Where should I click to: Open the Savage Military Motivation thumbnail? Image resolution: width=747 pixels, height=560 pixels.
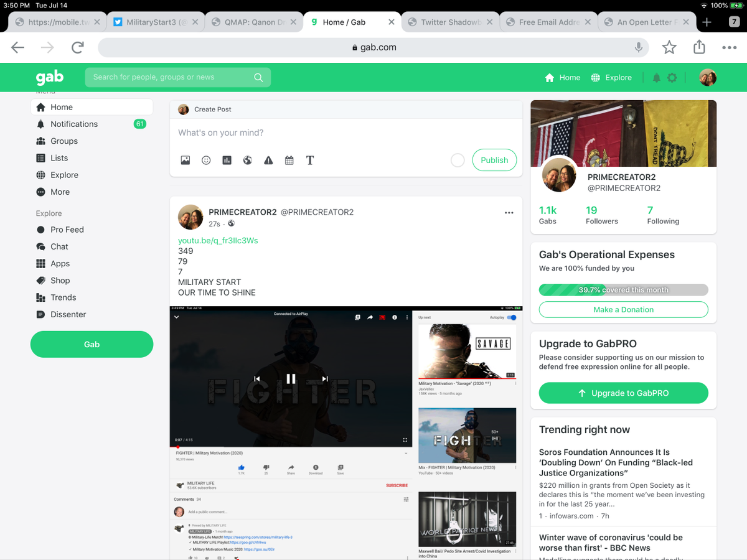[x=467, y=352]
